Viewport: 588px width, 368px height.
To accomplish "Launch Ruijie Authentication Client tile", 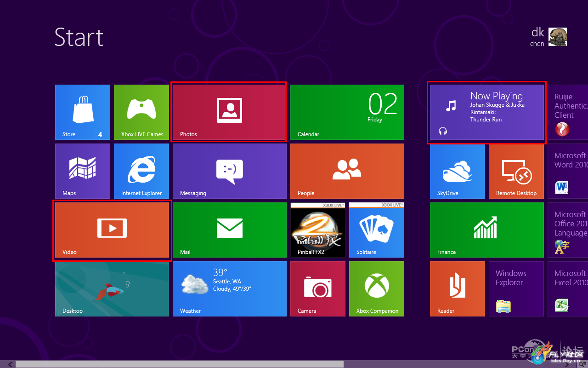I will 568,112.
